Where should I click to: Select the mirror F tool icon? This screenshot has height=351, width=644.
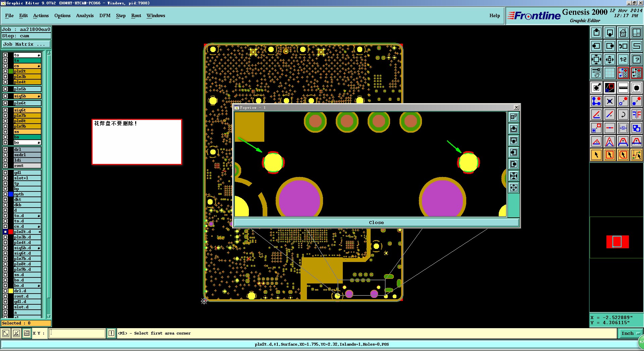tap(636, 115)
